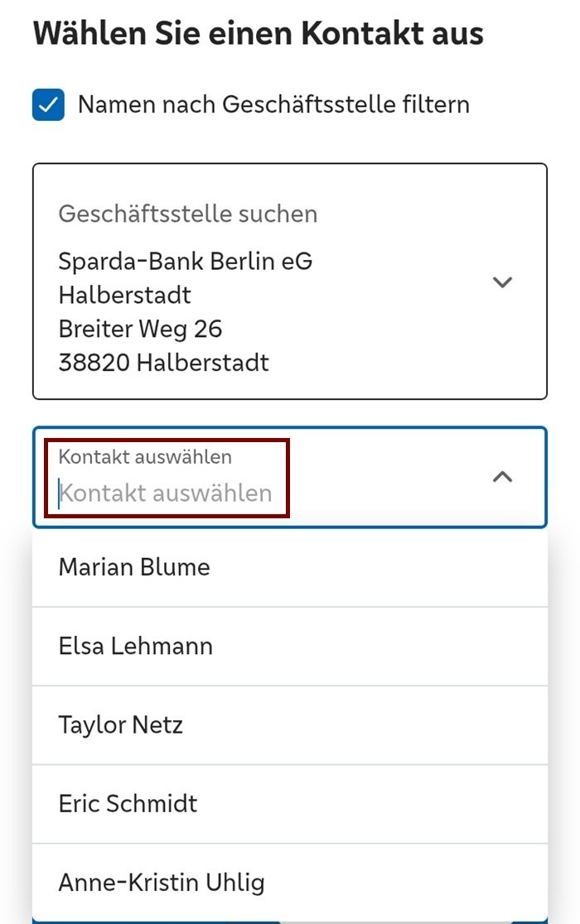Select the Eric Schmidt contact entry

pyautogui.click(x=128, y=804)
